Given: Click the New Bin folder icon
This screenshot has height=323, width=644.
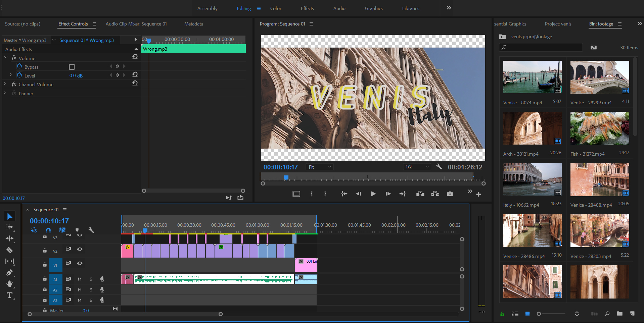Looking at the screenshot, I should 619,314.
